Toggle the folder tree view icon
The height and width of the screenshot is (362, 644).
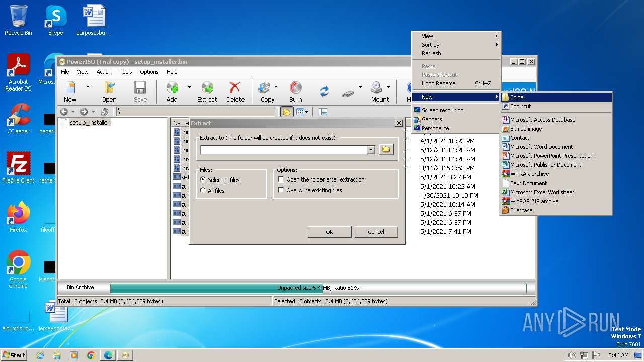287,112
